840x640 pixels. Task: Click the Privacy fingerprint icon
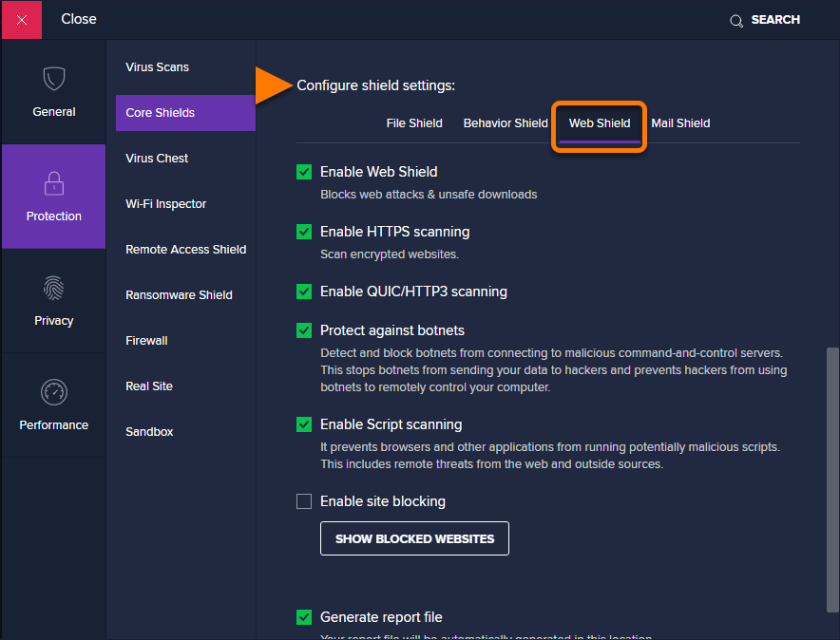pyautogui.click(x=54, y=288)
